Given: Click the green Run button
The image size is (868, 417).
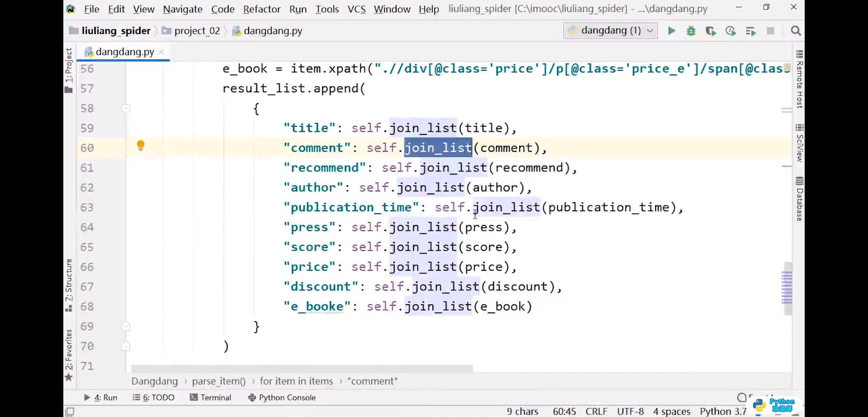Looking at the screenshot, I should [x=671, y=31].
